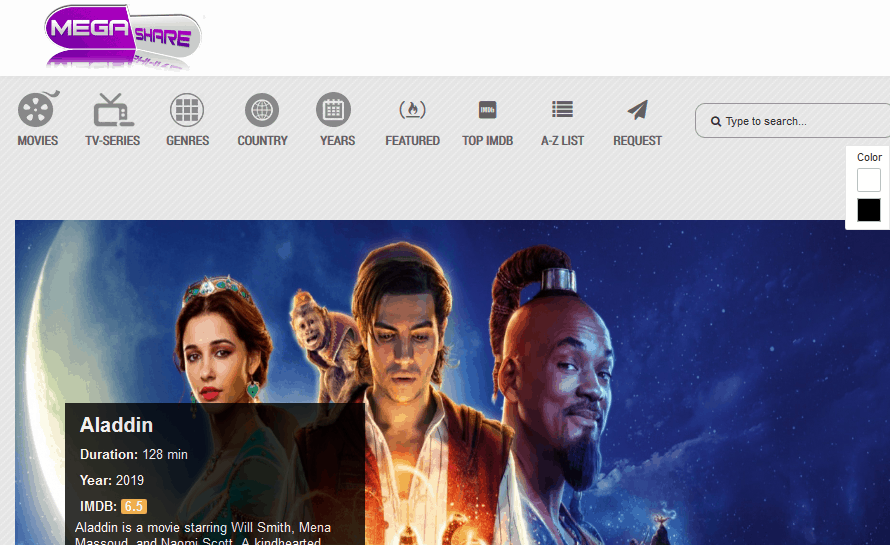This screenshot has width=890, height=545.
Task: Open the COUNTRY menu label
Action: 262,140
